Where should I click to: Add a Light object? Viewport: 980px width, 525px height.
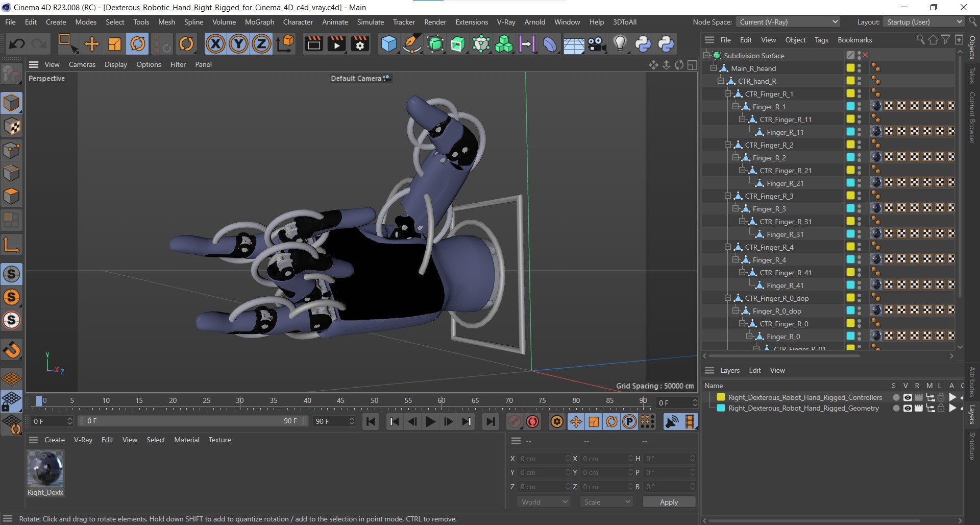click(620, 44)
